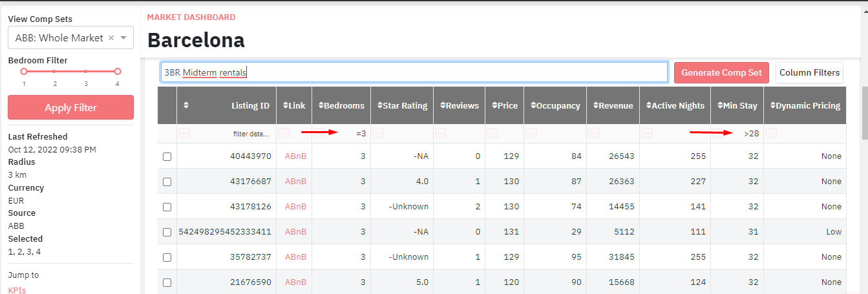Click the star rating value 5.0

[423, 282]
